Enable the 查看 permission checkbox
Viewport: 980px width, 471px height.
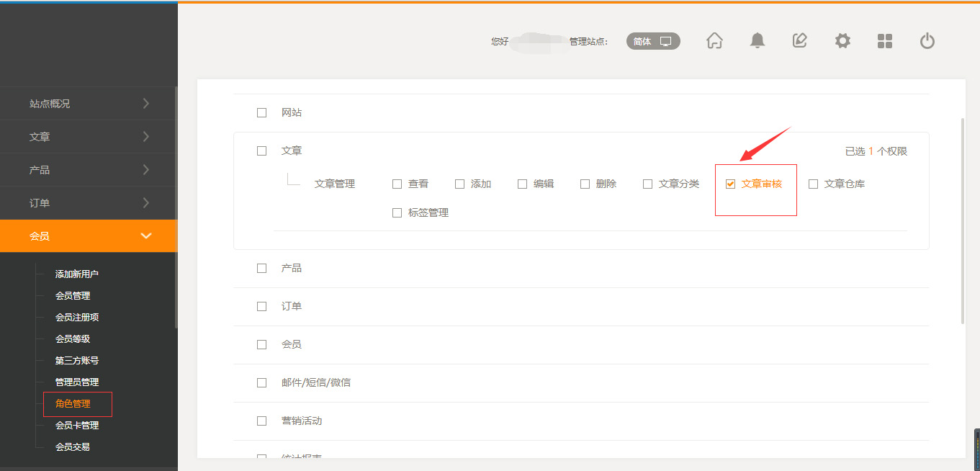click(x=397, y=184)
